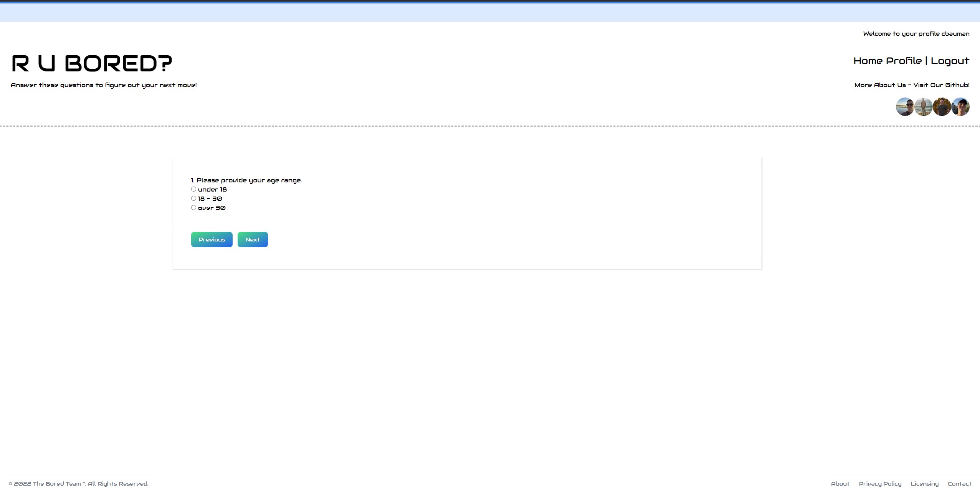This screenshot has height=491, width=980.
Task: Click the avatar of person wearing cap
Action: 960,107
